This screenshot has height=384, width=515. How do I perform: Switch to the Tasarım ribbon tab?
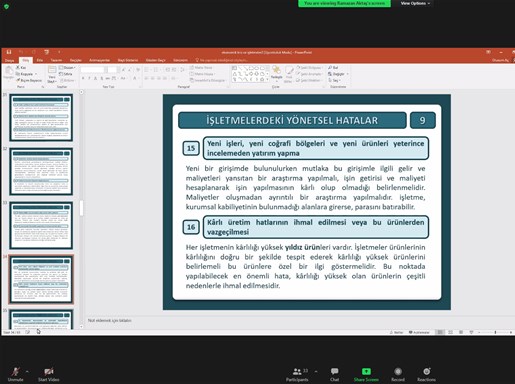pos(56,60)
